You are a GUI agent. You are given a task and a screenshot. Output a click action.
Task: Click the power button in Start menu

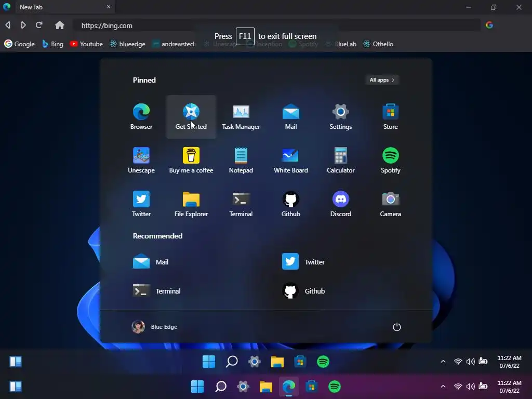click(x=396, y=327)
